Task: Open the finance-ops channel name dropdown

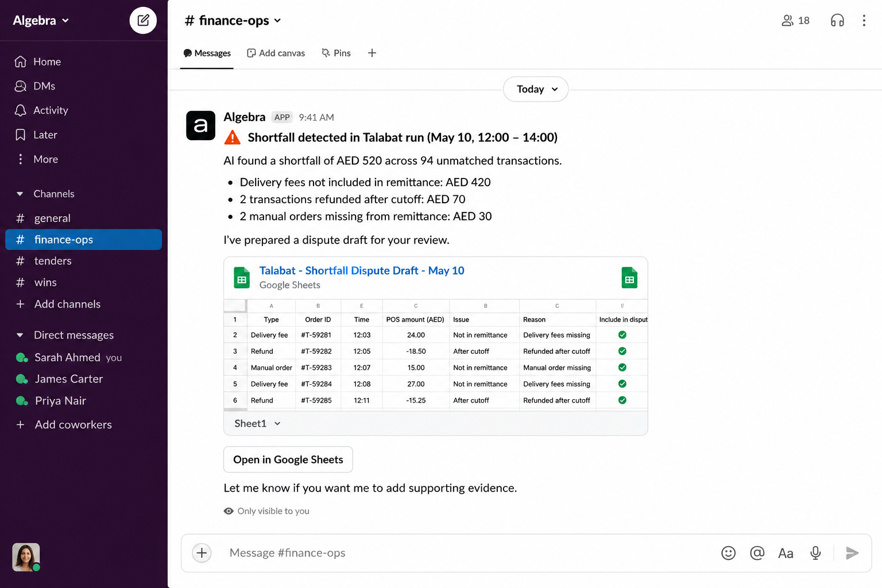Action: [233, 21]
